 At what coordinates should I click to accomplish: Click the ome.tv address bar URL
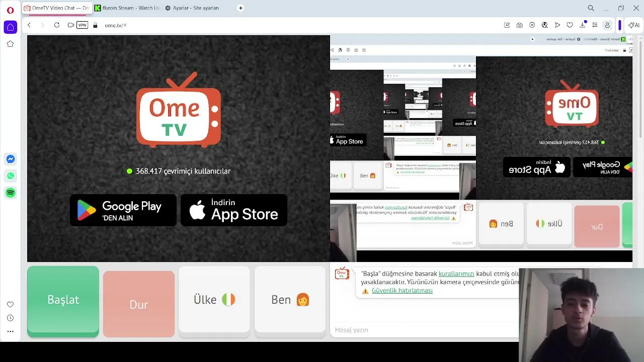[116, 25]
